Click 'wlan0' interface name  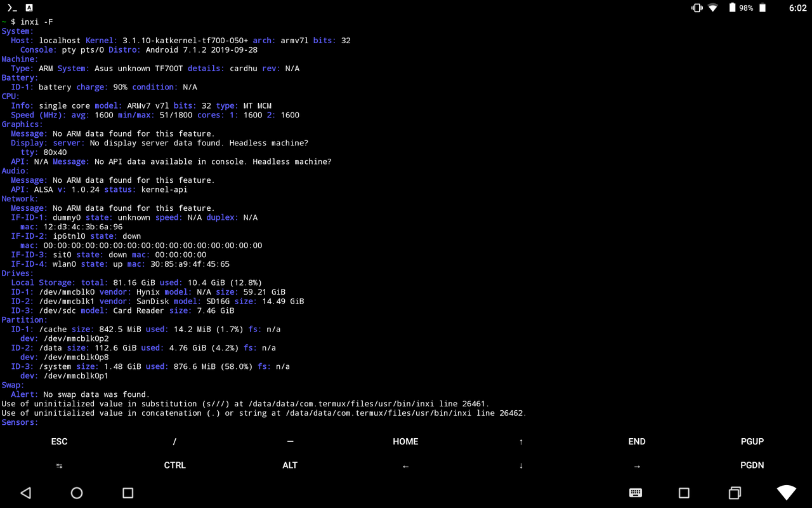[65, 264]
